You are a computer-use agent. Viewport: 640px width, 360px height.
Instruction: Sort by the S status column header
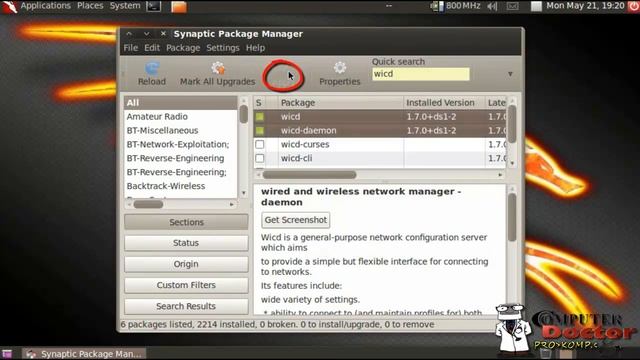pos(259,103)
